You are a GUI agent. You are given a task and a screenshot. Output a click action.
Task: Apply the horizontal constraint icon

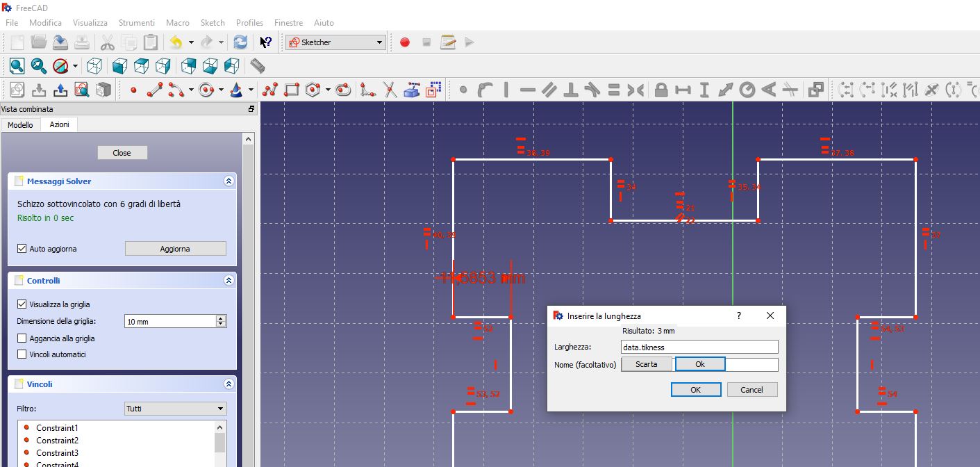(x=528, y=90)
